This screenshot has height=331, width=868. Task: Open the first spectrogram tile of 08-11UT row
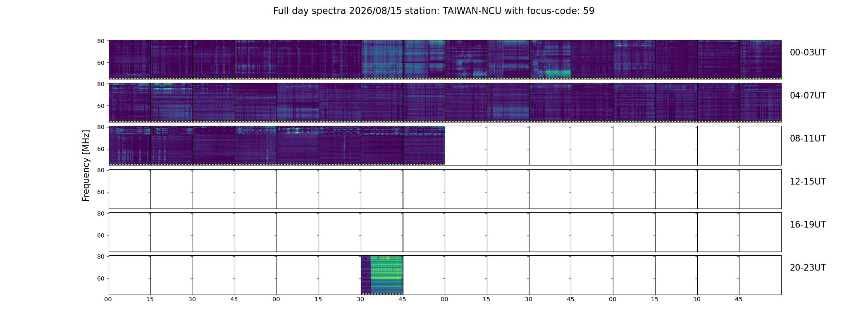point(130,146)
